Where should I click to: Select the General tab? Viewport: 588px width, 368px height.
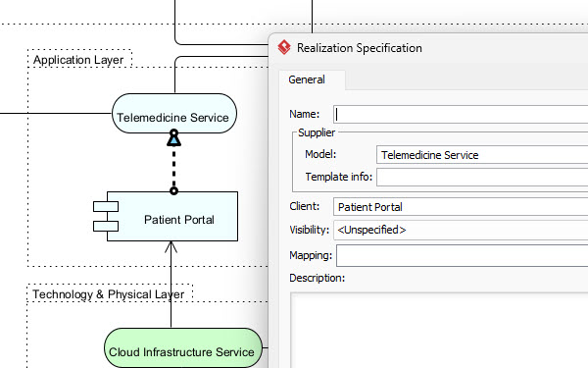tap(312, 80)
